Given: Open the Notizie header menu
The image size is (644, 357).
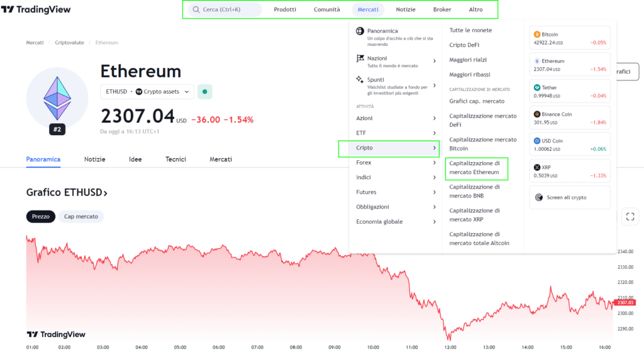Looking at the screenshot, I should click(x=406, y=9).
